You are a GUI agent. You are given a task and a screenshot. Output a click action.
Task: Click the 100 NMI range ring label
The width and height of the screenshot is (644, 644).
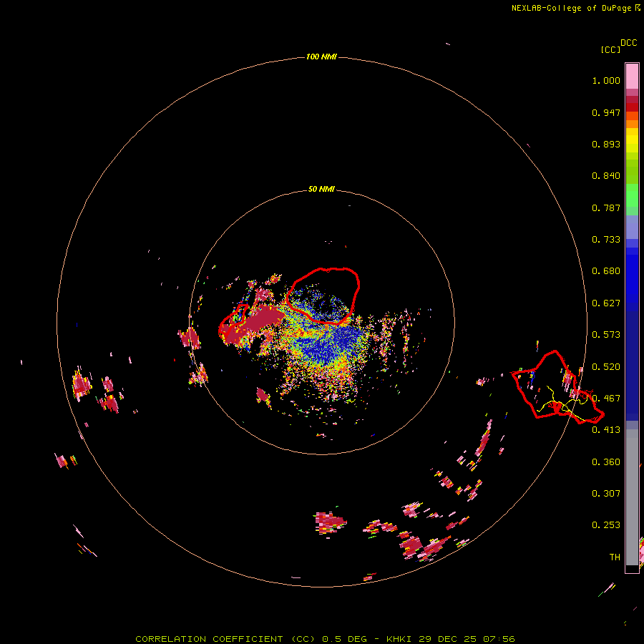coord(321,57)
